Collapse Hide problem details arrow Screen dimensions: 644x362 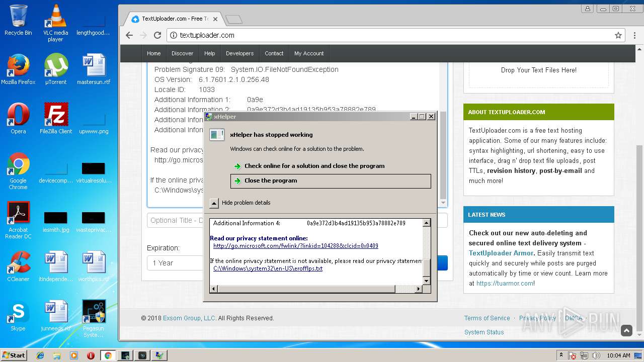pos(214,203)
